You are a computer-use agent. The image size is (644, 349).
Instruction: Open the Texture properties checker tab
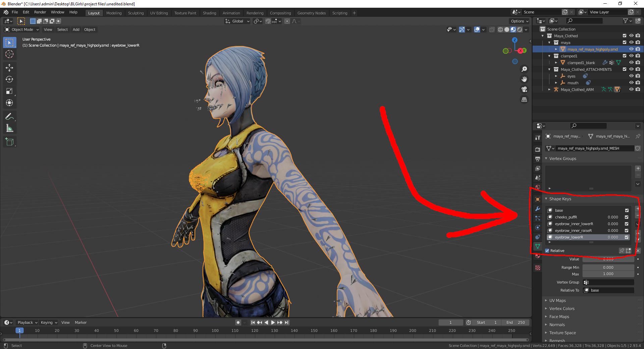[x=538, y=268]
